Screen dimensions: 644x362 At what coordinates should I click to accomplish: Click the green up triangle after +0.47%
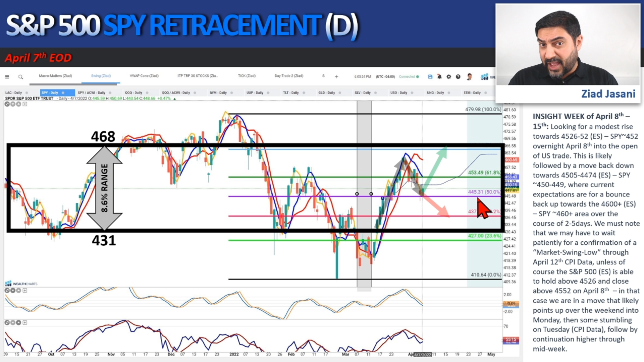[174, 99]
